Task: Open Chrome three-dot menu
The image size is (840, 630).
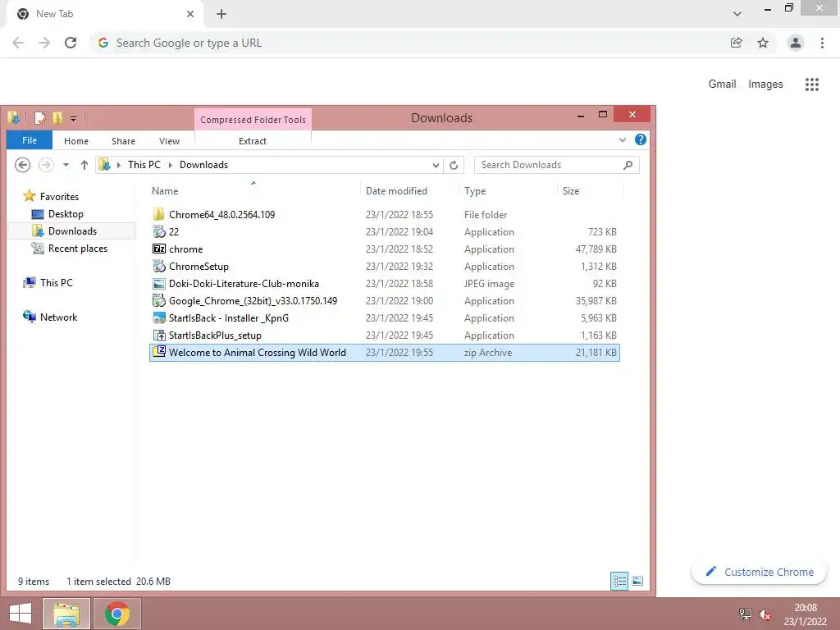Action: 822,43
